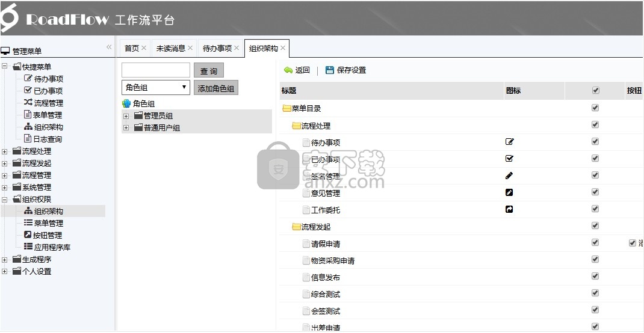
Task: Expand the 管理员组 node
Action: tap(126, 116)
